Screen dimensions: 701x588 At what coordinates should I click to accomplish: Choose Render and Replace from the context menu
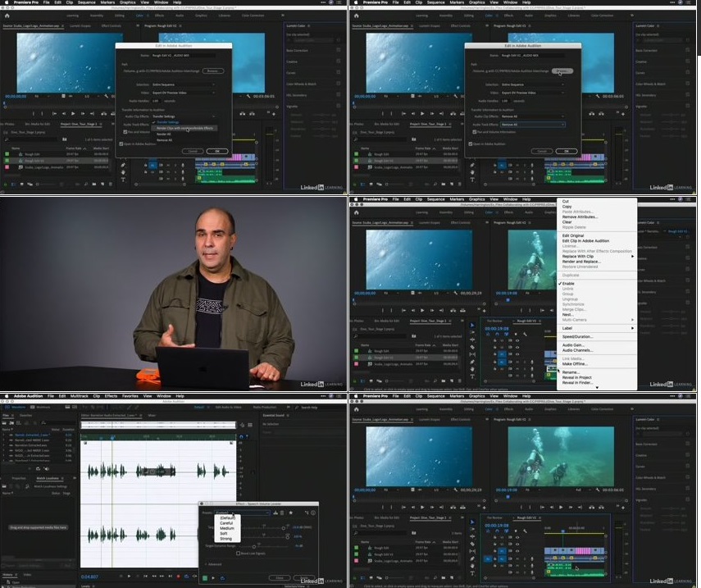(x=581, y=262)
